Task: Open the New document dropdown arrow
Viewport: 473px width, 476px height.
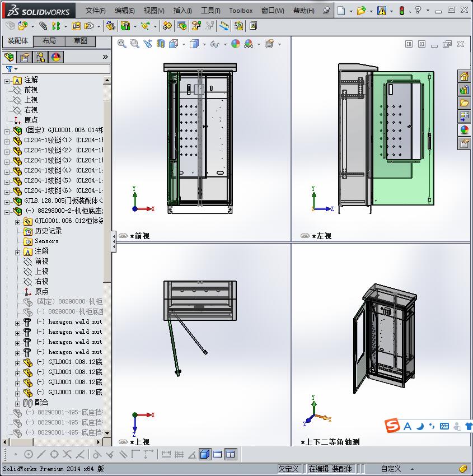Action: coord(351,11)
